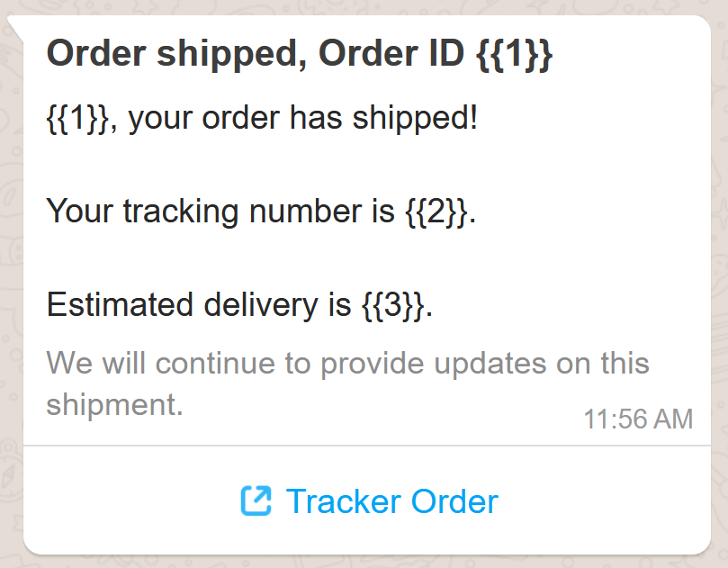The width and height of the screenshot is (728, 568).
Task: Click the message bubble tail at top-left corner
Action: coord(14,27)
